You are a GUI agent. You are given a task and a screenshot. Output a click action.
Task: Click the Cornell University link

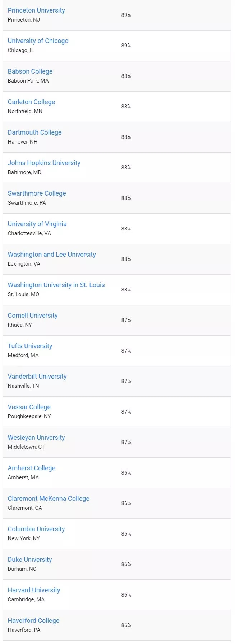[x=33, y=316]
